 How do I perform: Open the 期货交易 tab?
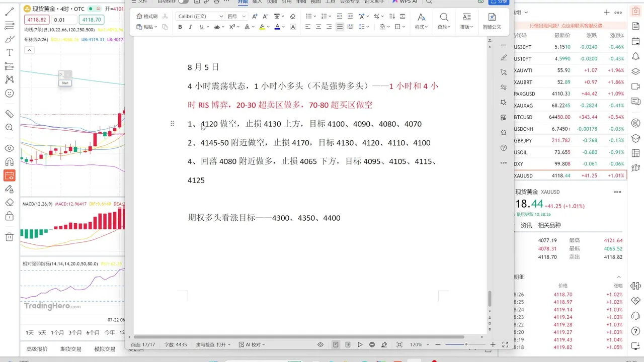point(71,349)
